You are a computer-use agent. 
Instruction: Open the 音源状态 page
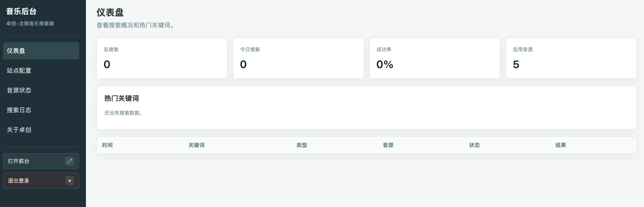(x=41, y=90)
